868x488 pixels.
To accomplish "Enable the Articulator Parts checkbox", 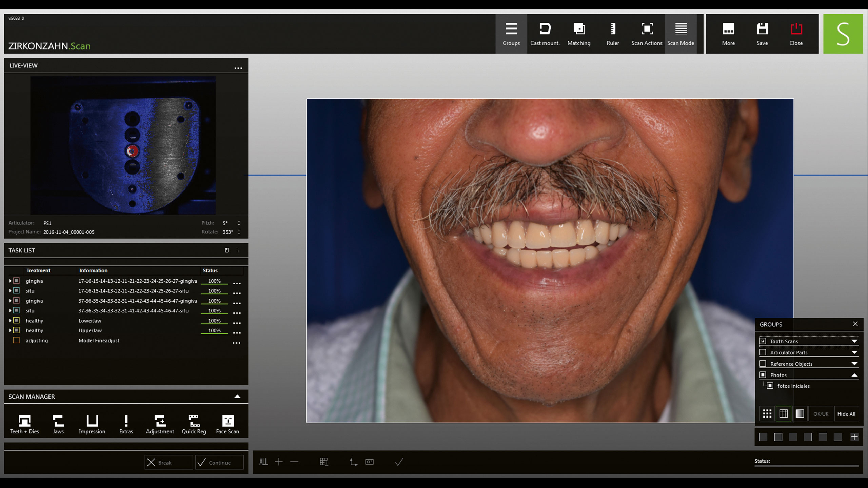I will point(763,352).
